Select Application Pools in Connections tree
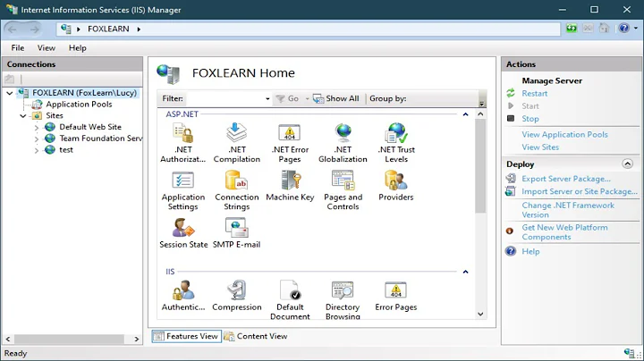 pos(79,105)
